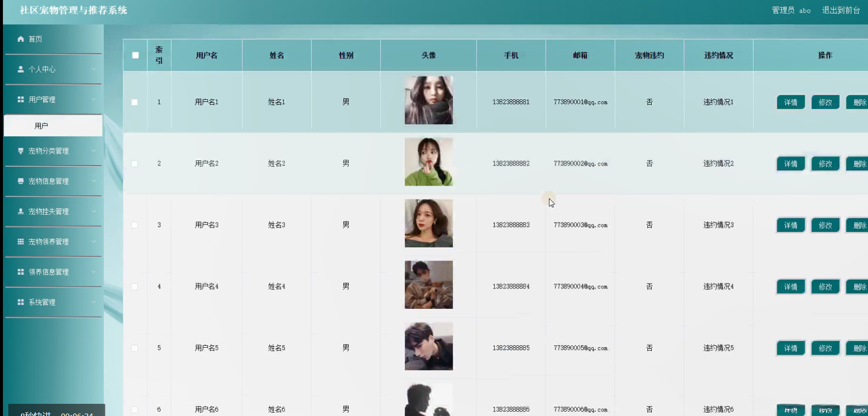868x416 pixels.
Task: Click the grid icon for 宠物领养管理
Action: pos(20,242)
